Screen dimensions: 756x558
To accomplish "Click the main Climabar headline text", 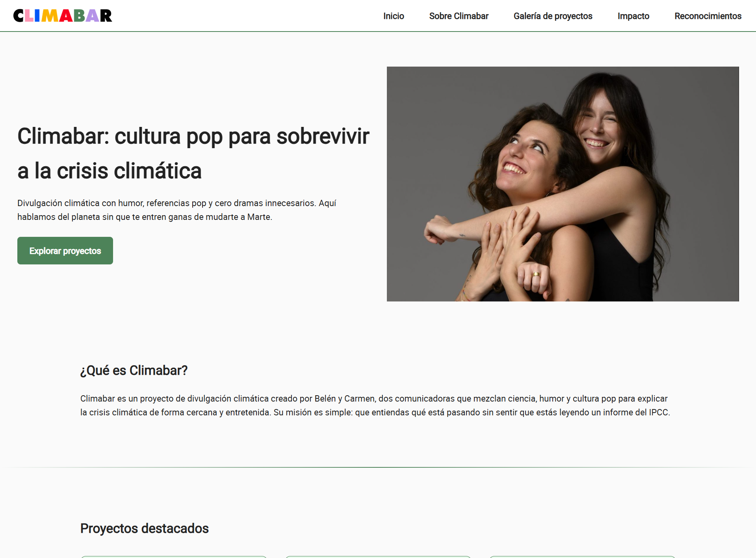I will pos(193,153).
